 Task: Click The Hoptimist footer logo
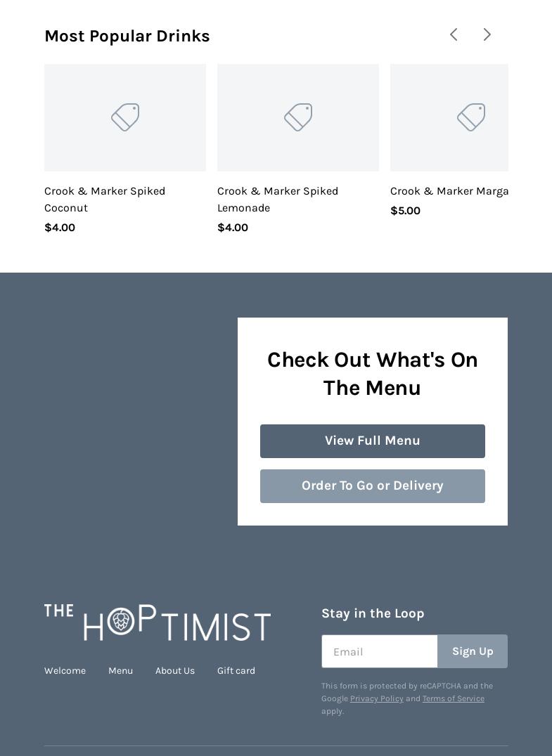158,623
